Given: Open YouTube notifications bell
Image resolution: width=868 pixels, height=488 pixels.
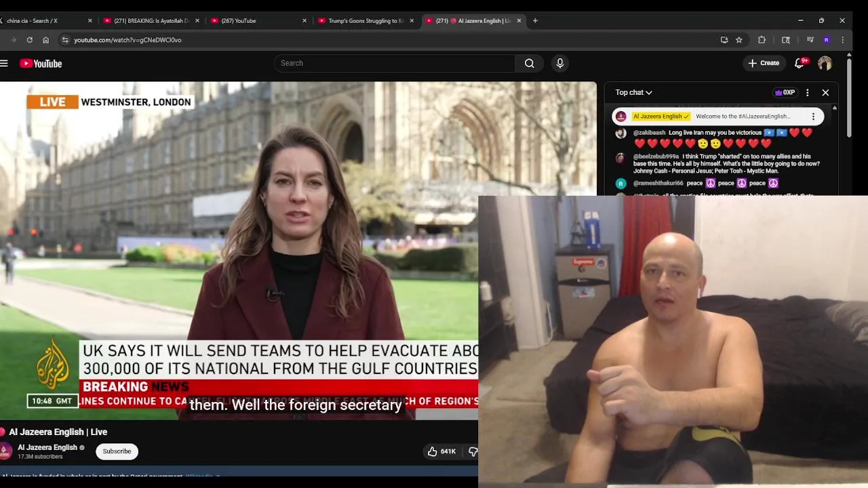Looking at the screenshot, I should 800,63.
